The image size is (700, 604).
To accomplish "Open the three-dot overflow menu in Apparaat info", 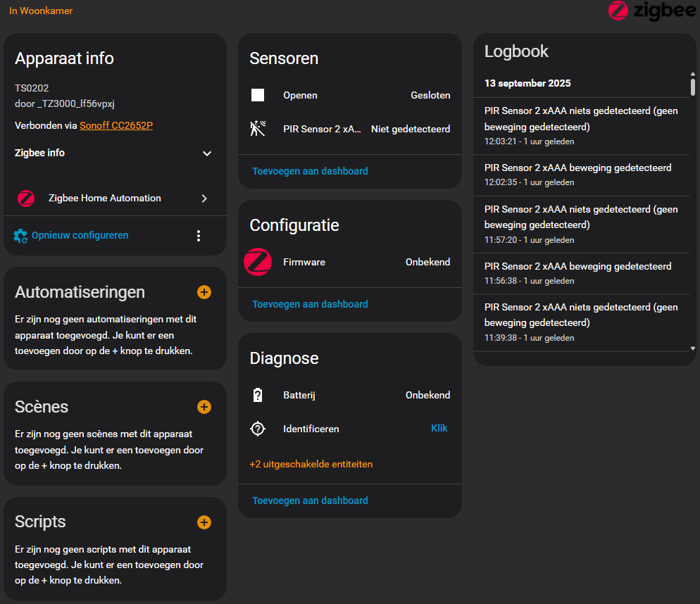I will pyautogui.click(x=199, y=235).
